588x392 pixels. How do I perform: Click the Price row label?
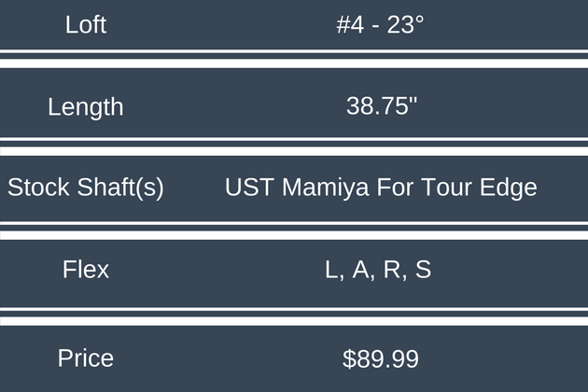pyautogui.click(x=86, y=357)
